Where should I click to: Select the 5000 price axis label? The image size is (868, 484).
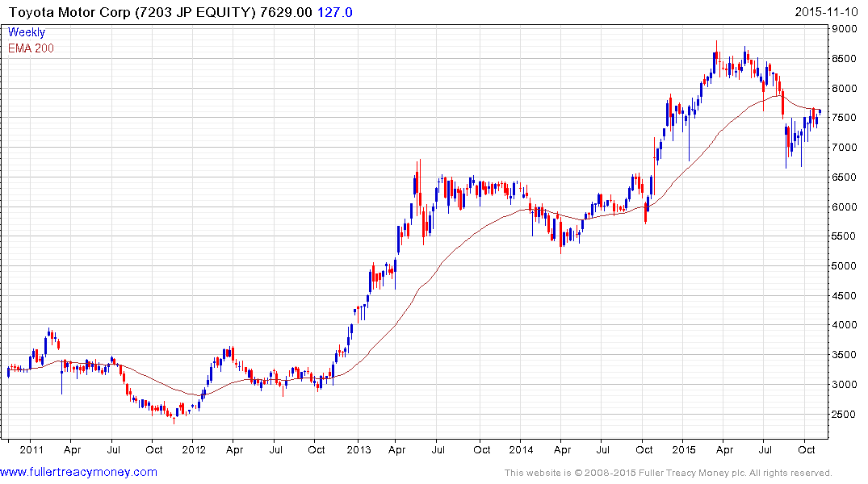tap(845, 266)
